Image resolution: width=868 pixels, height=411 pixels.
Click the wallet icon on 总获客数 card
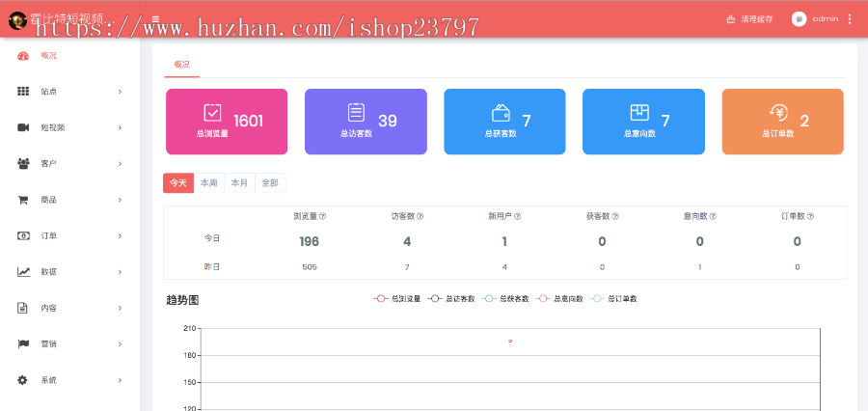[501, 113]
